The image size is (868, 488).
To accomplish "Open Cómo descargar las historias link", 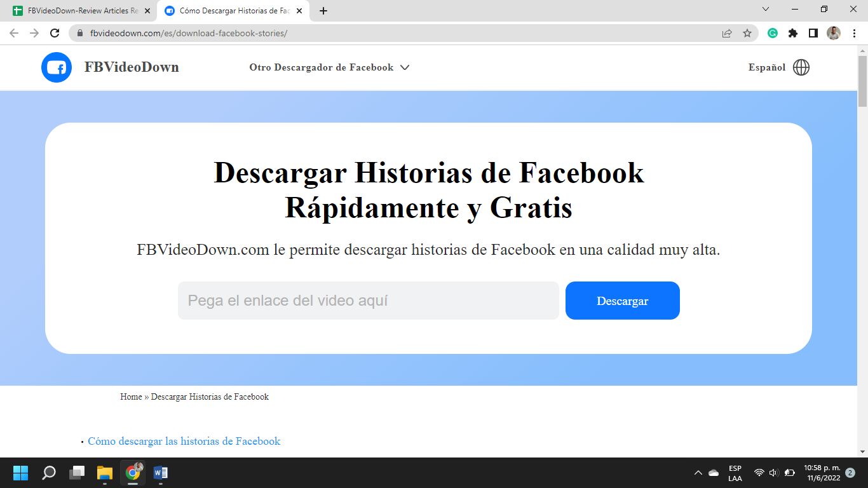I will click(184, 441).
